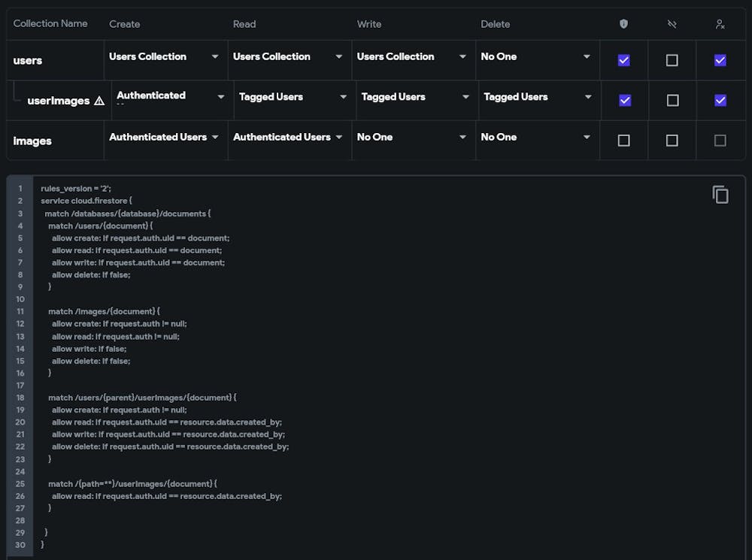Open the Delete dropdown for userImages
Viewport: 752px width, 560px height.
point(538,97)
